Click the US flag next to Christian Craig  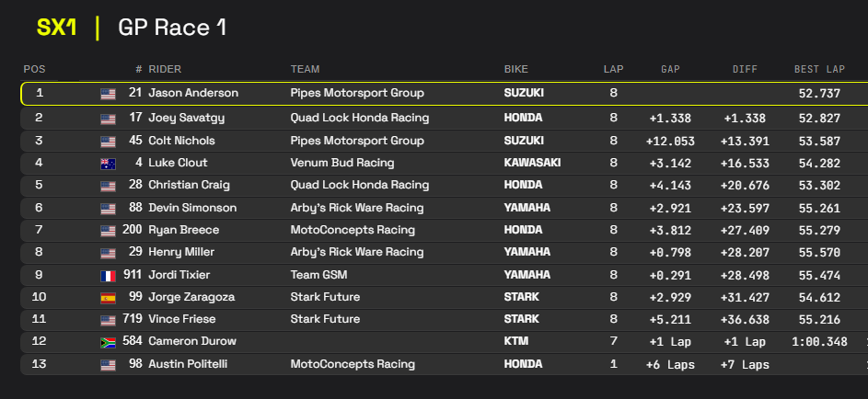(x=108, y=186)
